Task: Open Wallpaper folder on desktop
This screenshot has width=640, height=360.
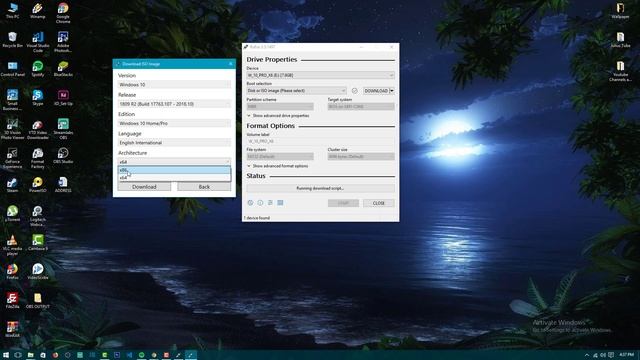Action: point(620,11)
